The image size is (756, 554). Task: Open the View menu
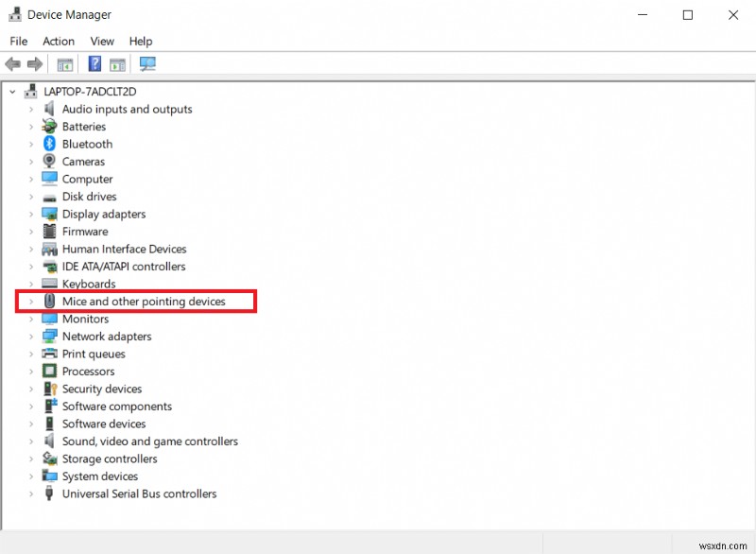click(x=102, y=41)
